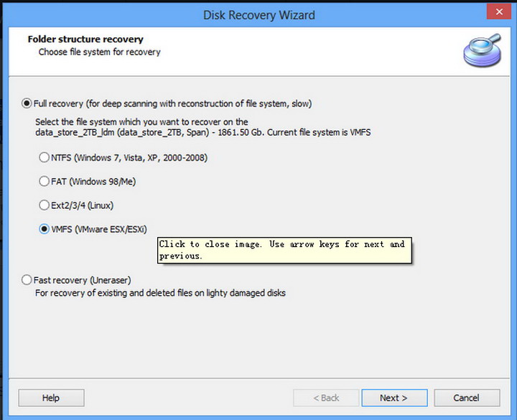The width and height of the screenshot is (517, 420).
Task: Select VMFS (VMware ESX/ESXi) radio button
Action: click(x=45, y=229)
